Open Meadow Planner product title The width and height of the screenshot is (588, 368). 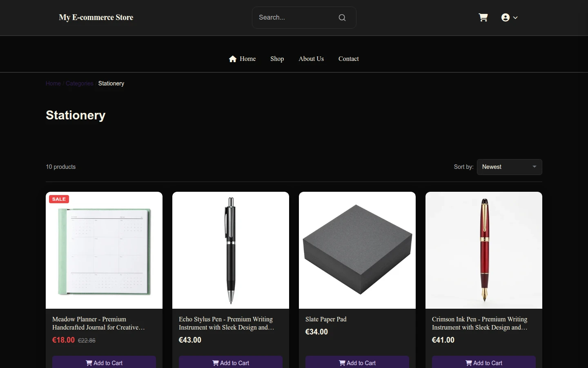coord(98,323)
